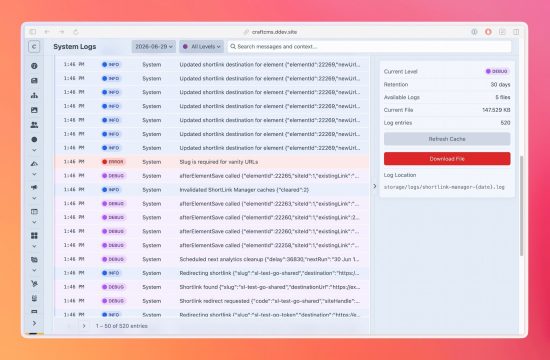
Task: Expand submenu under the four-squares sidebar icon
Action: [x=34, y=246]
